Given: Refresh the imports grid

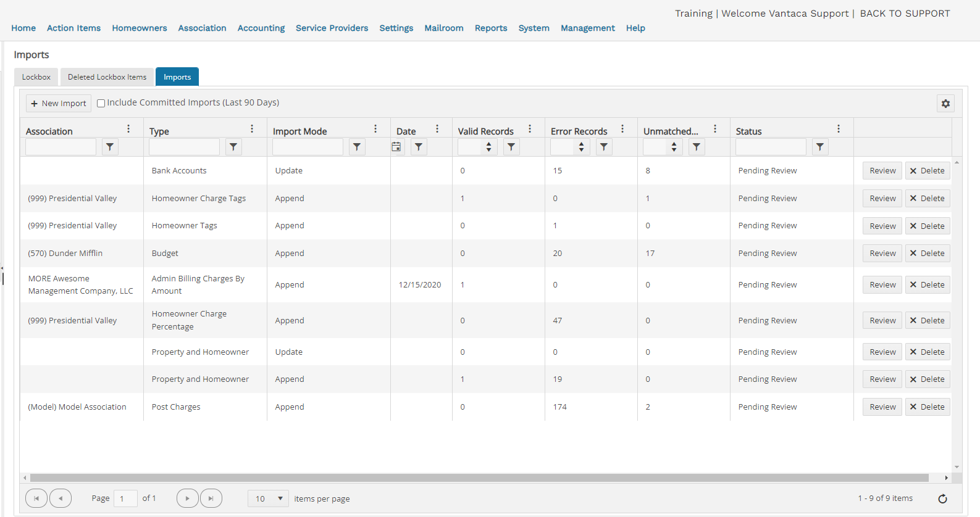Looking at the screenshot, I should [942, 498].
